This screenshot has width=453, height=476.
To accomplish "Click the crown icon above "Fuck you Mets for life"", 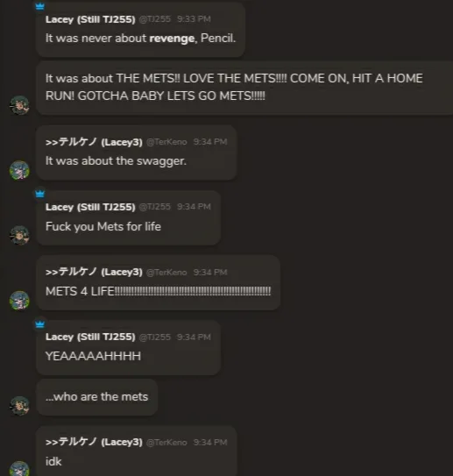I will (40, 194).
